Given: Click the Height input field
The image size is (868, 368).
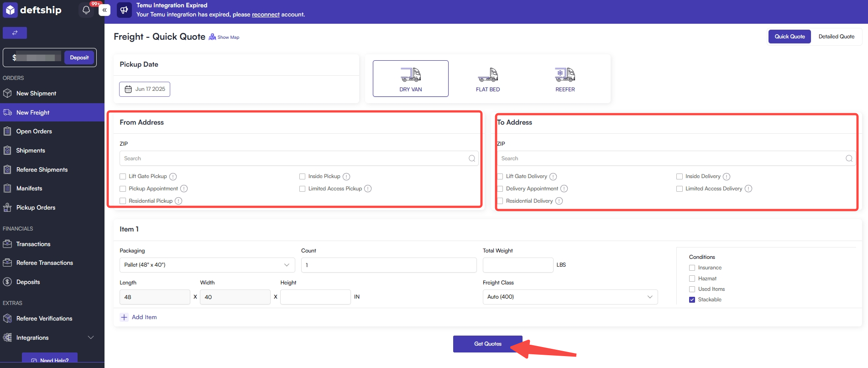Looking at the screenshot, I should 315,297.
